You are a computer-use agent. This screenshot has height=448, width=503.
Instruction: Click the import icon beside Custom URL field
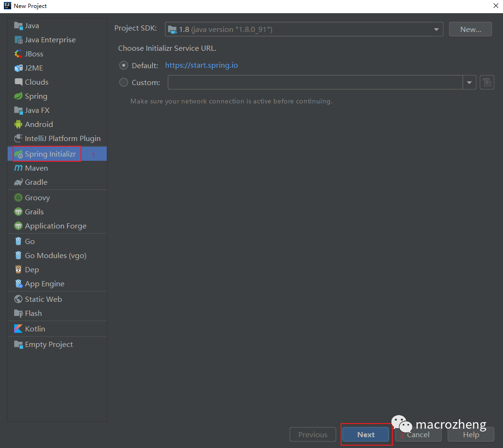pyautogui.click(x=487, y=82)
